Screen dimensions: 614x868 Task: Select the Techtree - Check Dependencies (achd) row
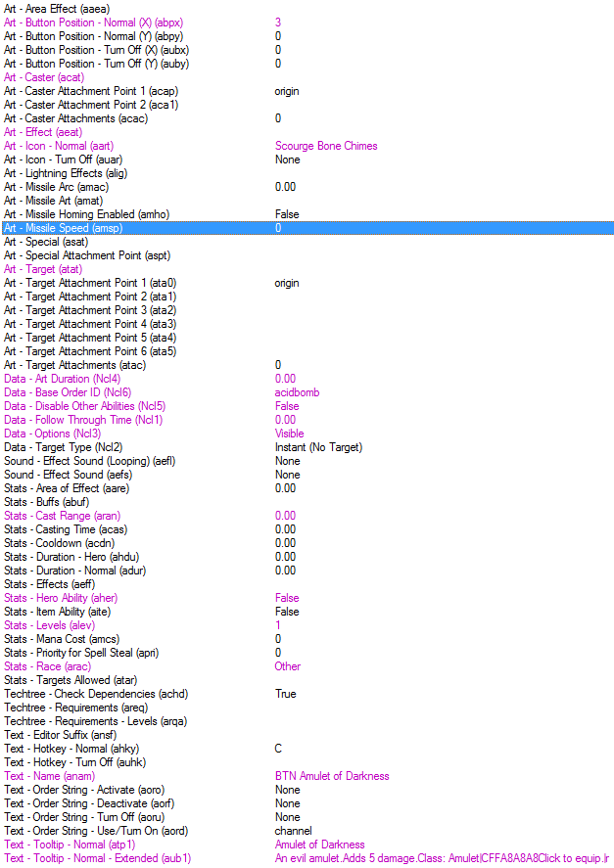click(307, 694)
